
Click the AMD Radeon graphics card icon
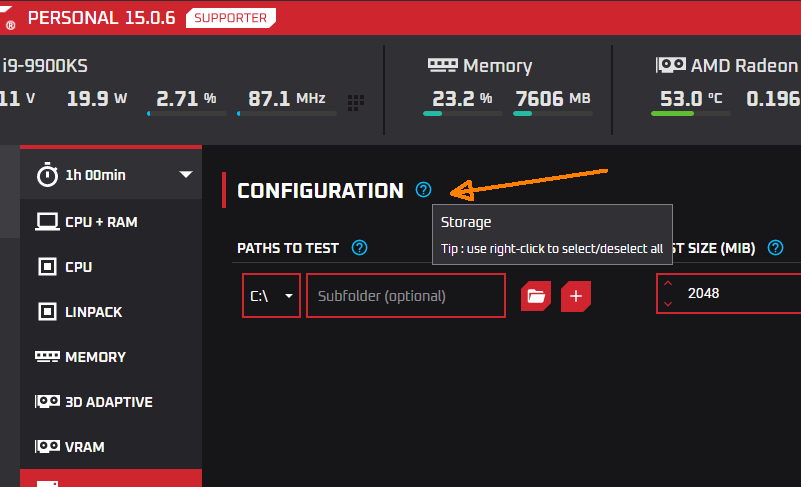[x=670, y=66]
